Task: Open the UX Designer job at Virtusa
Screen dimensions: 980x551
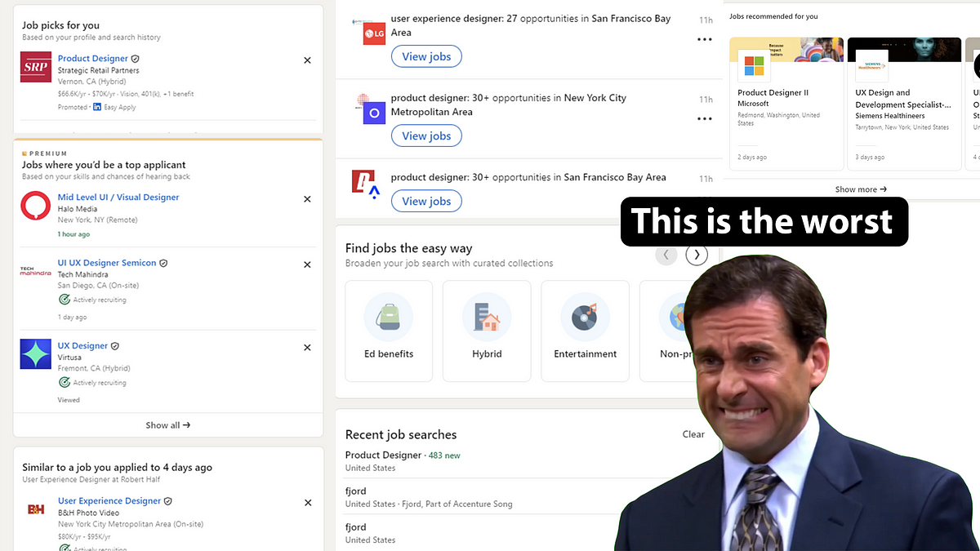Action: [x=82, y=346]
